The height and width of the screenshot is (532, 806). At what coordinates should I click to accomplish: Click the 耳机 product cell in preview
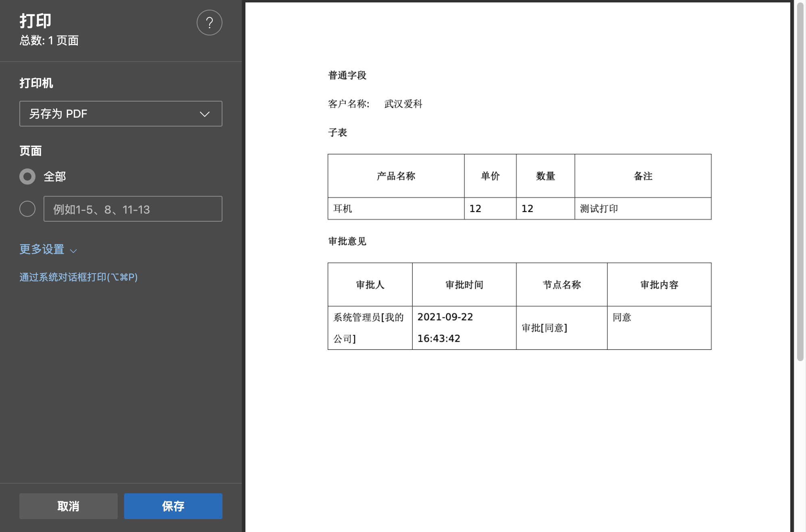click(x=343, y=209)
